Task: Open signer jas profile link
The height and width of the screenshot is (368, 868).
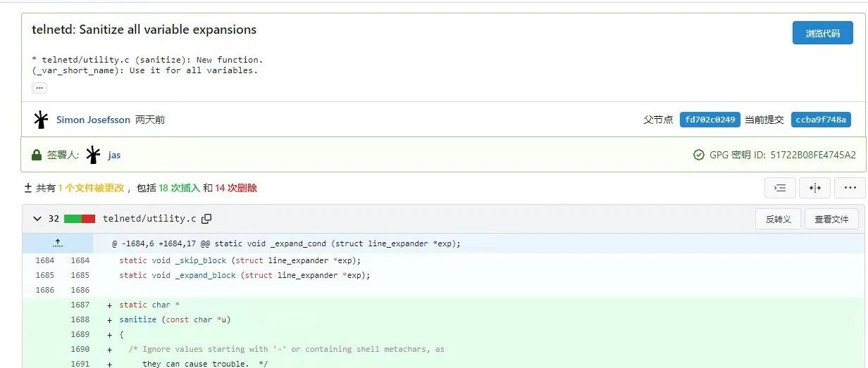Action: point(114,155)
